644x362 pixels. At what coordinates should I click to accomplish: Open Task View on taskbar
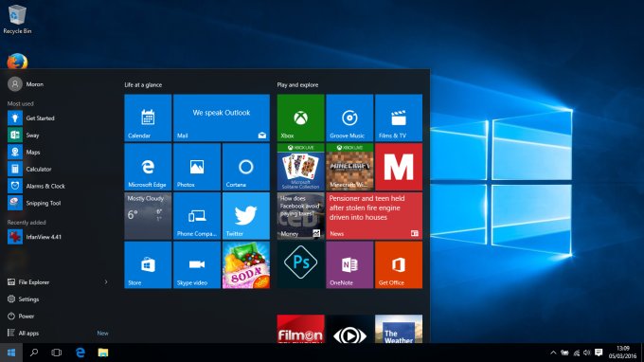point(57,353)
